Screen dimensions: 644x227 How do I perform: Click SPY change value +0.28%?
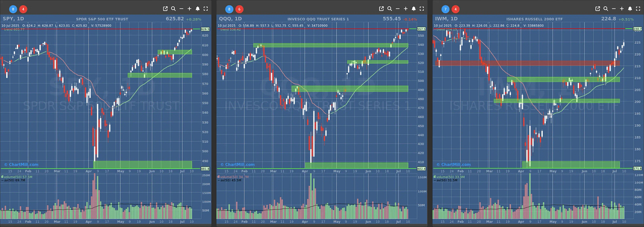coord(193,19)
